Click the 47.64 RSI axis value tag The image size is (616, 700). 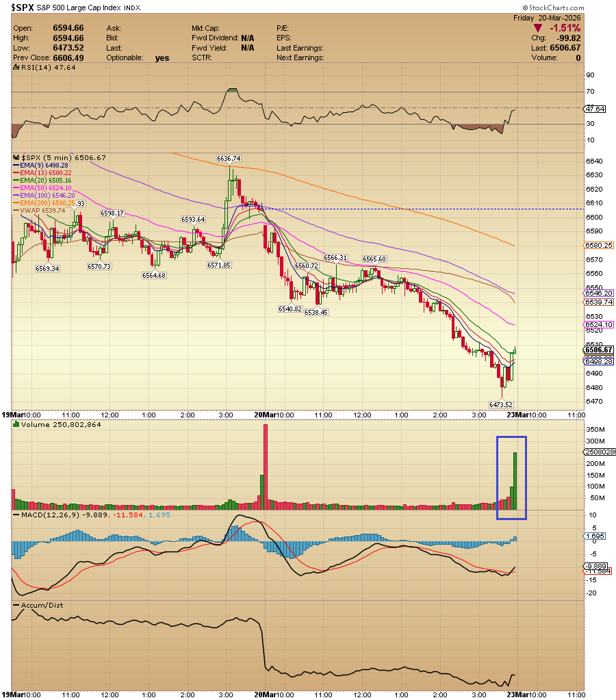[x=595, y=109]
